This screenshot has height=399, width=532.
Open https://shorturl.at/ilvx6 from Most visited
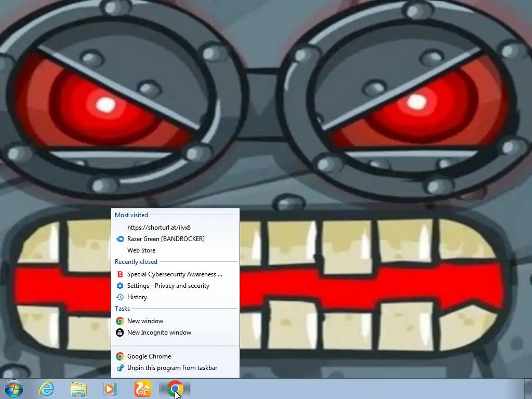(x=176, y=228)
